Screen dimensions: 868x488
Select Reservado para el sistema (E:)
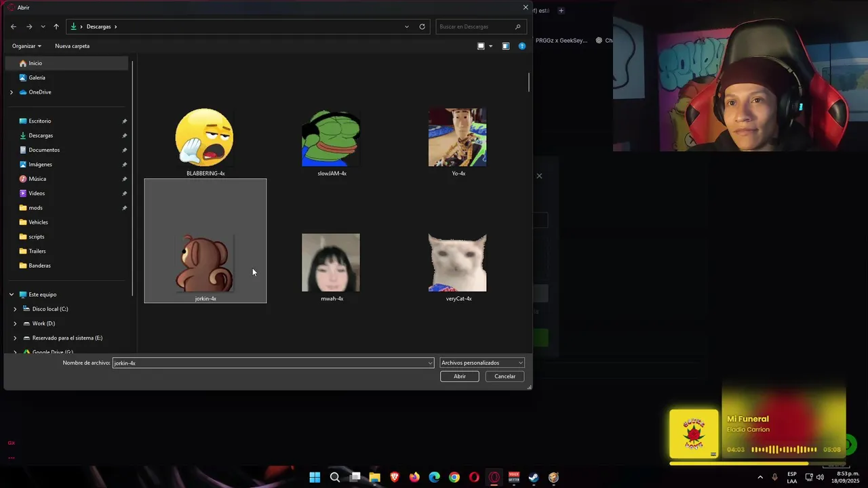67,338
